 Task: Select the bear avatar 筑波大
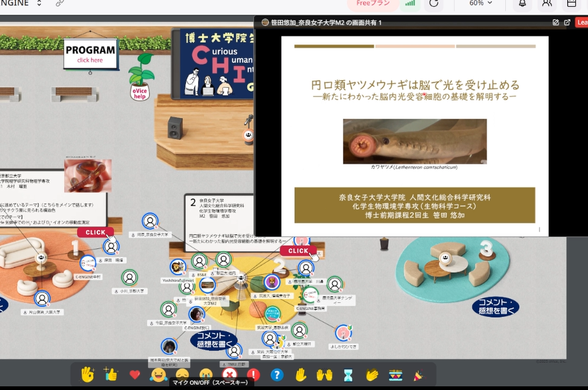[x=272, y=282]
